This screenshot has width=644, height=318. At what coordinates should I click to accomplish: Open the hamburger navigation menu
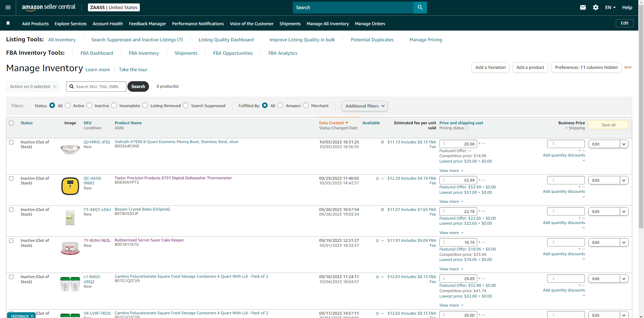tap(8, 7)
